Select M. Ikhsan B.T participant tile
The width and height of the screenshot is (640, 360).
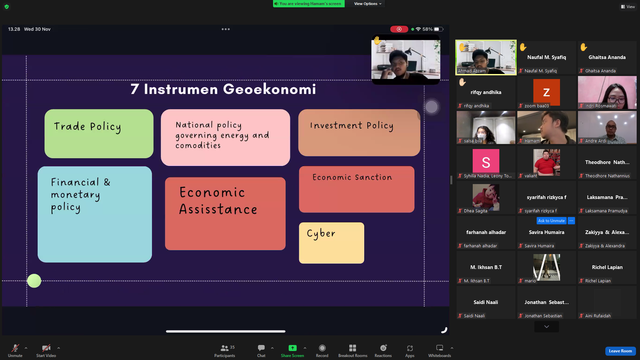(x=486, y=267)
